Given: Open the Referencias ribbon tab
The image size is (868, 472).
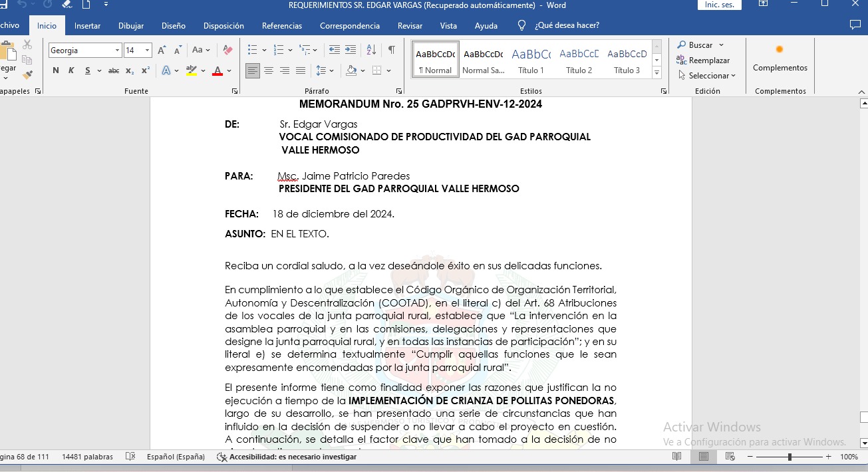Looking at the screenshot, I should [282, 26].
